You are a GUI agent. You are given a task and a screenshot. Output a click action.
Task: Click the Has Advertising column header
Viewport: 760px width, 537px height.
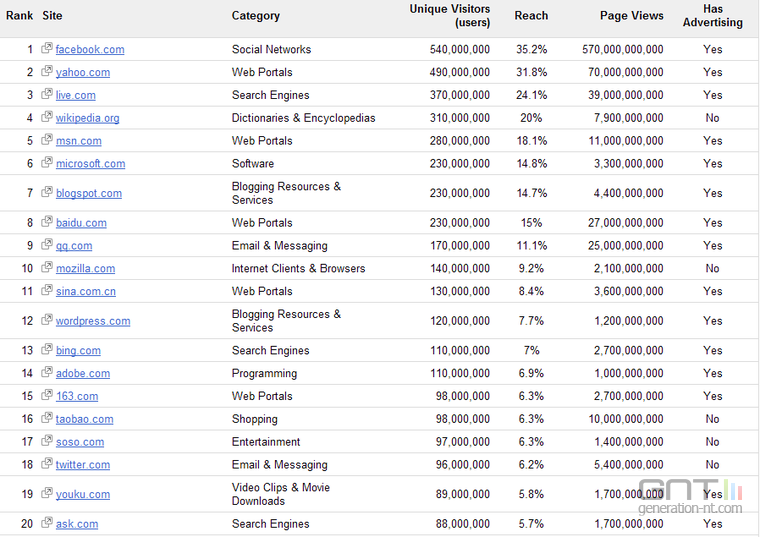click(x=712, y=16)
